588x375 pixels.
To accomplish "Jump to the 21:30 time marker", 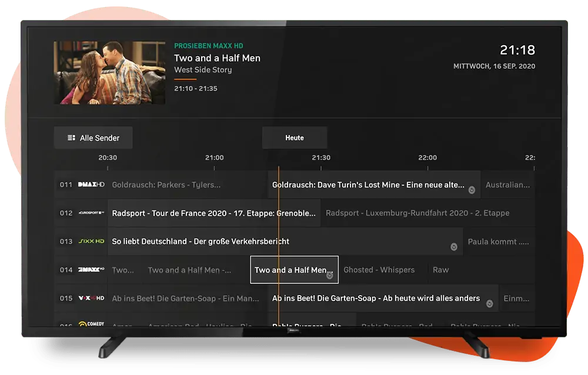I will coord(321,158).
